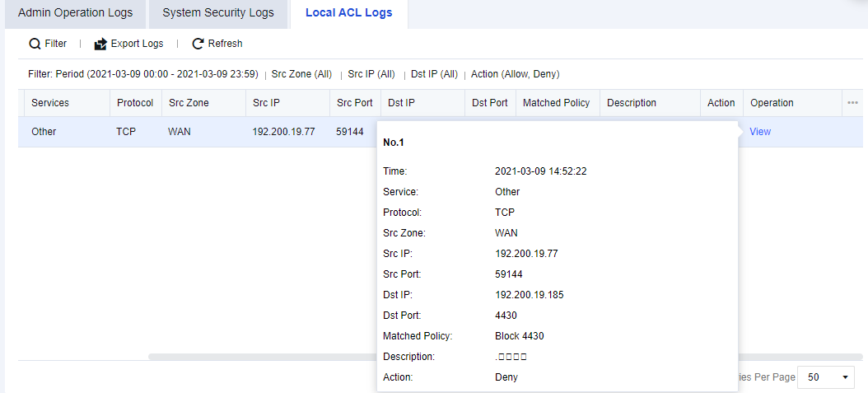Select the Local ACL Logs tab

coord(348,13)
